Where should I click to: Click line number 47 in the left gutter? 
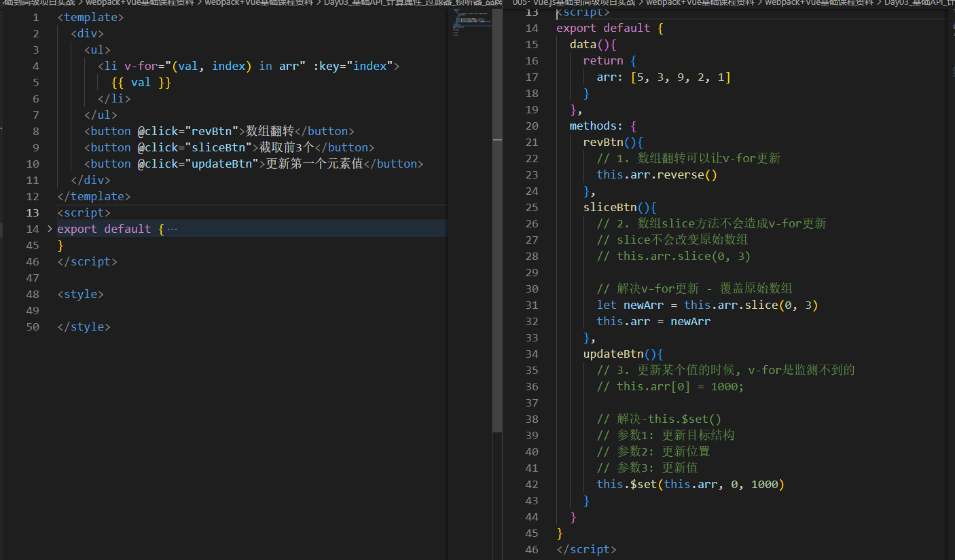[33, 278]
